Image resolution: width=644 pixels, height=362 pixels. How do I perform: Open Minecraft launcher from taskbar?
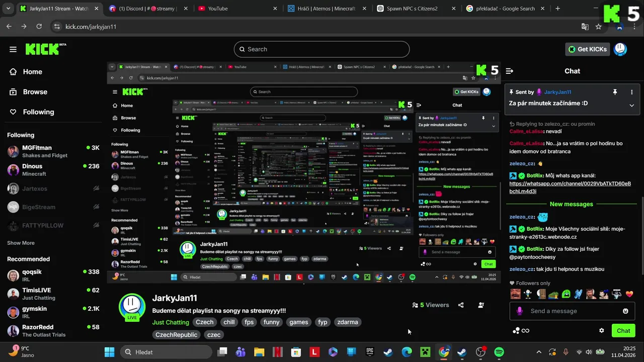(x=425, y=352)
